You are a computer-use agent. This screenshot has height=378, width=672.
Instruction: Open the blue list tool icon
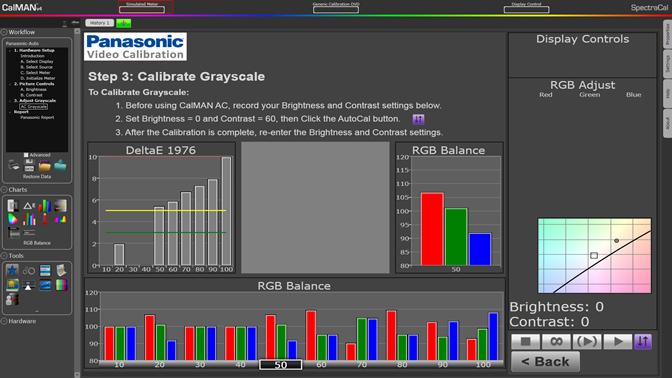[x=45, y=270]
